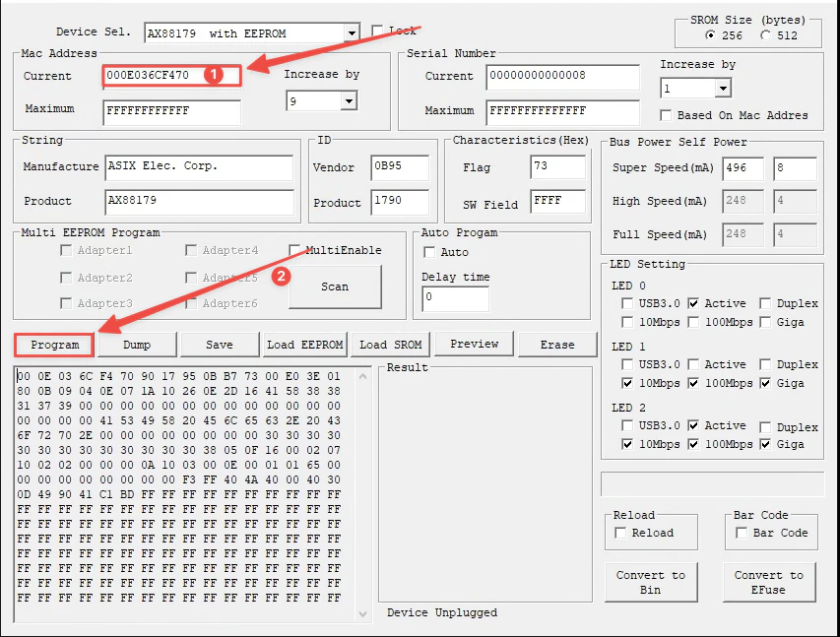Toggle LED 0 Duplex checkbox
Image resolution: width=840 pixels, height=637 pixels.
click(x=765, y=303)
